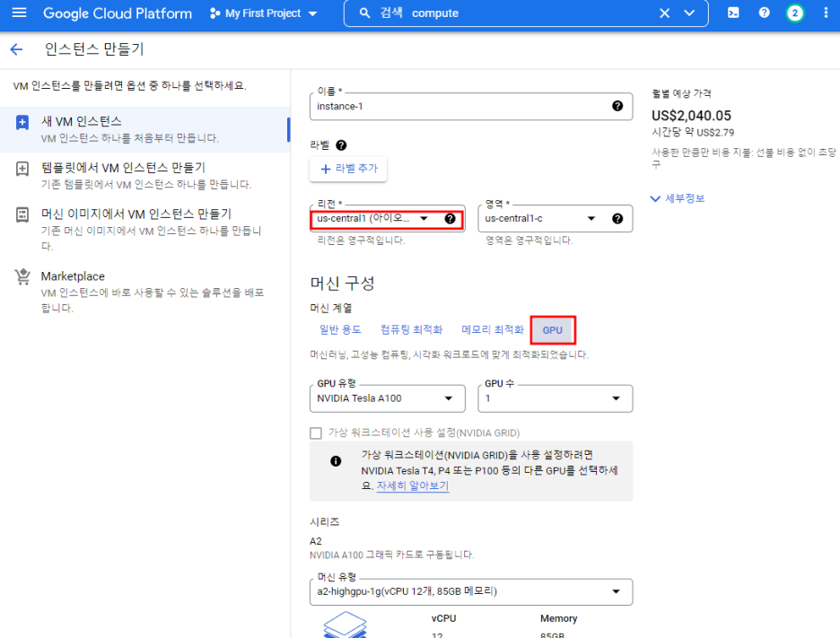
Task: Click the Google Cloud Platform logo text
Action: (x=118, y=13)
